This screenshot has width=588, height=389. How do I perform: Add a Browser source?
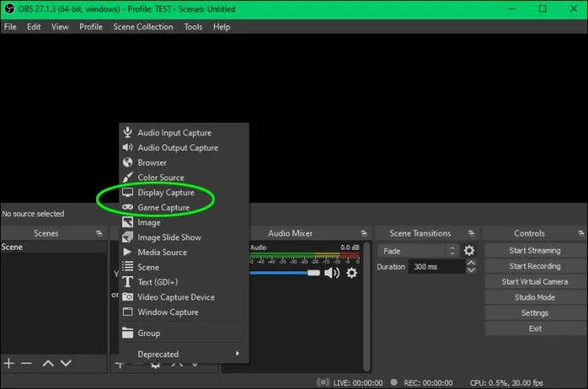click(x=184, y=163)
